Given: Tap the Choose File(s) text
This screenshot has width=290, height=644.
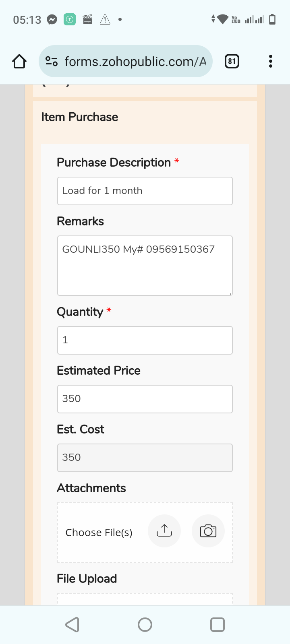Looking at the screenshot, I should (99, 533).
